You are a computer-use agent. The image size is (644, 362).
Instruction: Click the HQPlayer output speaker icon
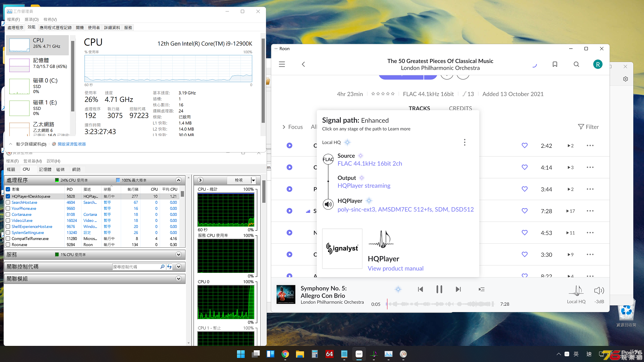(x=329, y=204)
